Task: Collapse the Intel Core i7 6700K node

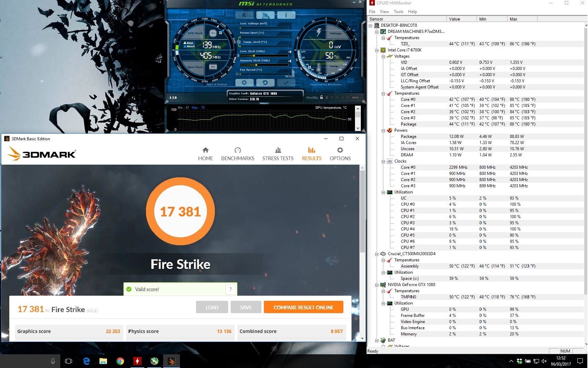Action: click(377, 50)
